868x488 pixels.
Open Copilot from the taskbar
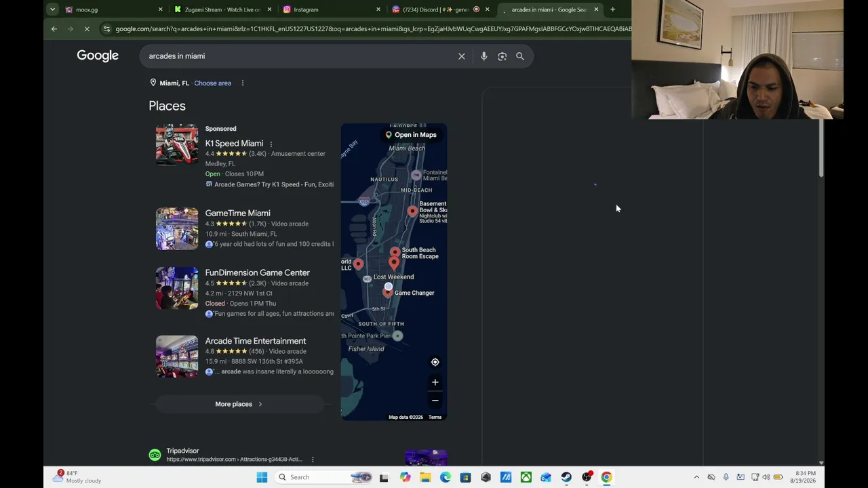point(405,477)
